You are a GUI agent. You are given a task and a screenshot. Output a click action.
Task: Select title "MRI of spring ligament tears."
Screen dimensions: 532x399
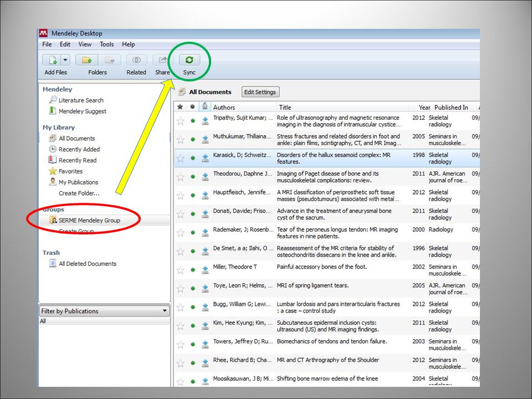click(x=313, y=286)
